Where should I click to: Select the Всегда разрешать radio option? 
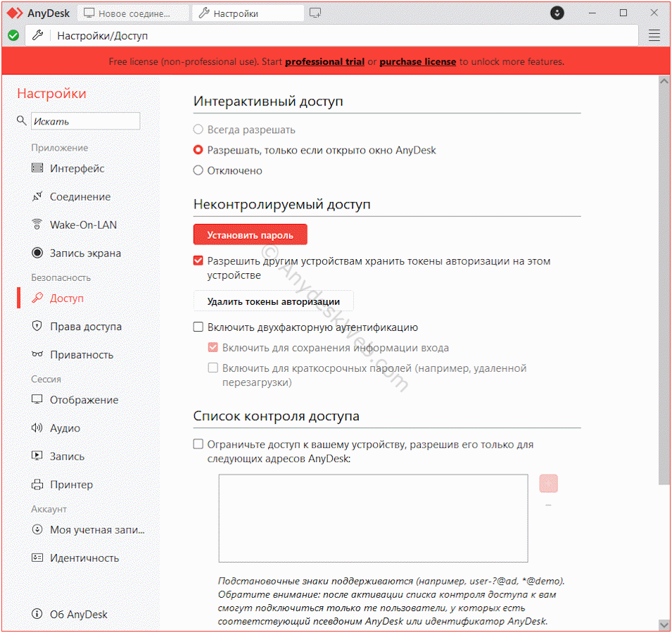(198, 129)
